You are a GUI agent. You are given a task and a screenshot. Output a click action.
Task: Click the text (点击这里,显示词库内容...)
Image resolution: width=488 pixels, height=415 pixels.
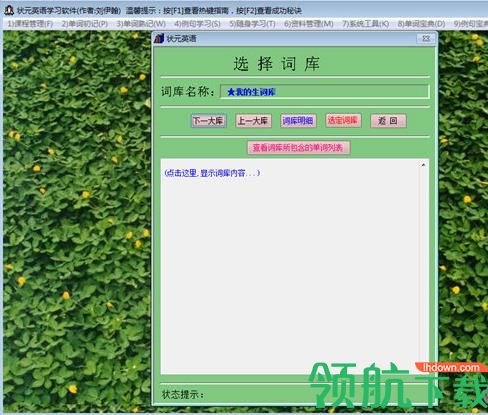(212, 173)
